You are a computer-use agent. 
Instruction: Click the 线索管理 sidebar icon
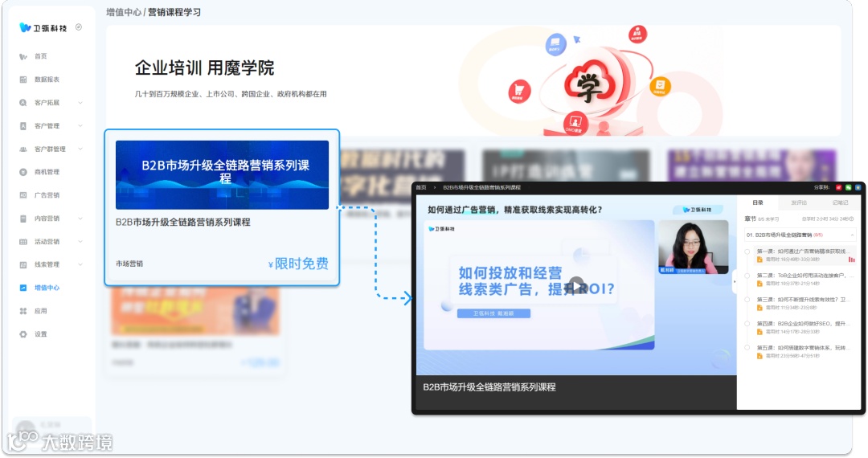point(23,265)
